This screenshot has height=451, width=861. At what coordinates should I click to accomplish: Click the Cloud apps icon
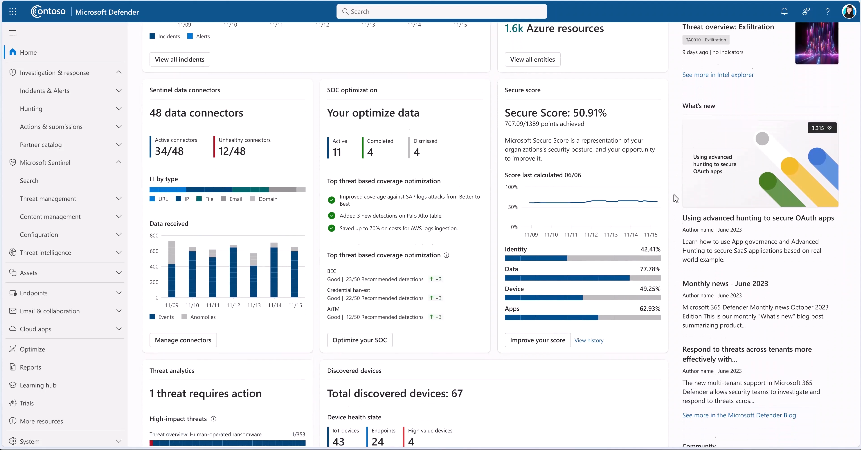(13, 329)
